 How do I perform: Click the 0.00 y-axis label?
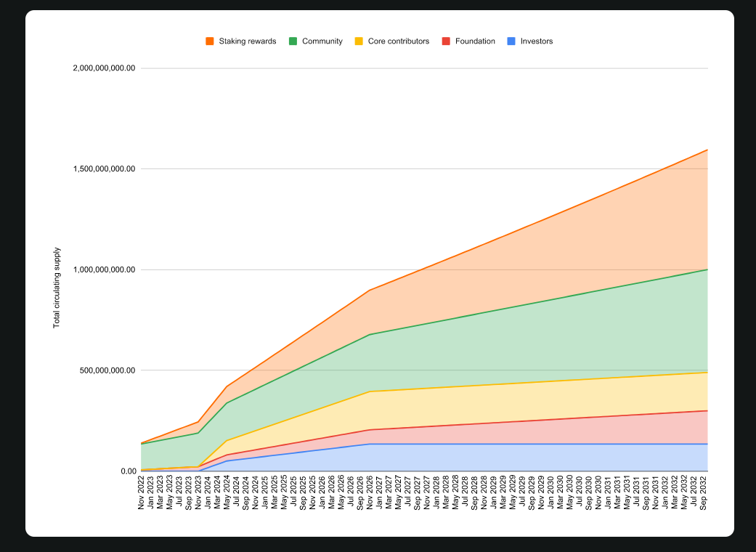(x=128, y=471)
